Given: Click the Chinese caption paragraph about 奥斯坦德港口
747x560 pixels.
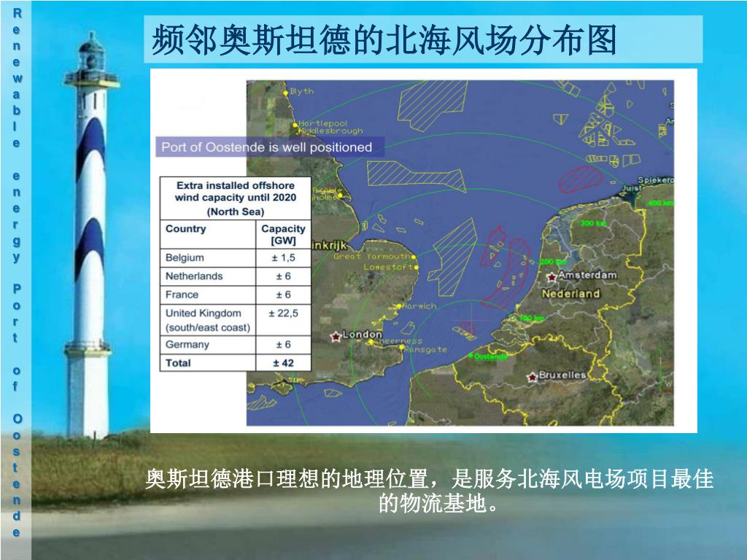Looking at the screenshot, I should point(429,491).
